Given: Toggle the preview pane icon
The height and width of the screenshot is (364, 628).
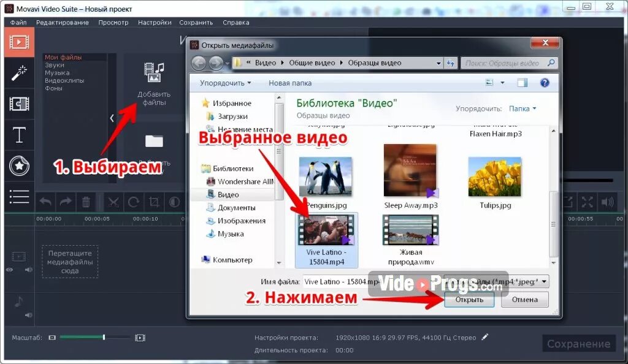Looking at the screenshot, I should pos(523,83).
